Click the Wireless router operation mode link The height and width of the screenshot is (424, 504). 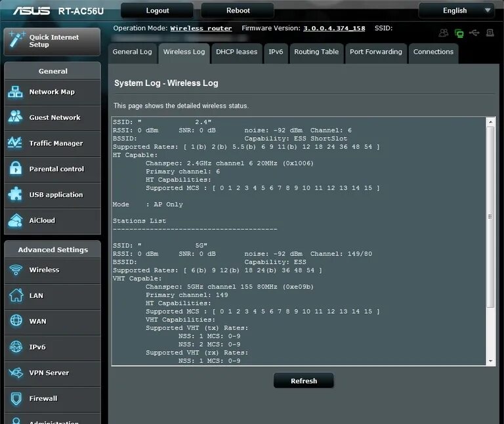201,28
